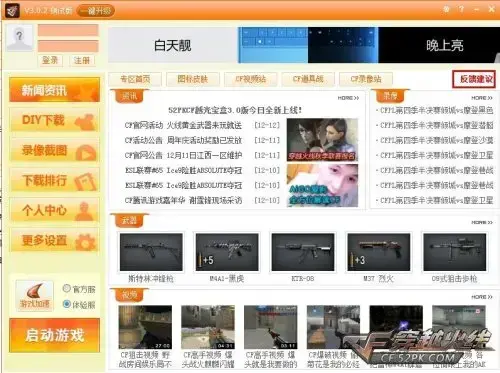Viewport: 500px width, 373px height.
Task: Open the settings gear in title bar
Action: click(446, 9)
